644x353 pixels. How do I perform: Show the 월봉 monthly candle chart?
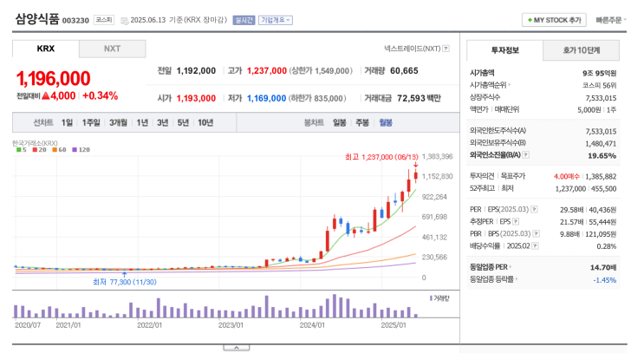(385, 122)
